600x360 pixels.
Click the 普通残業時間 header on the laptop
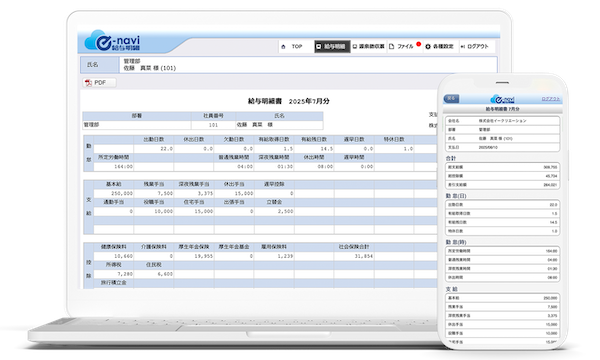(234, 158)
